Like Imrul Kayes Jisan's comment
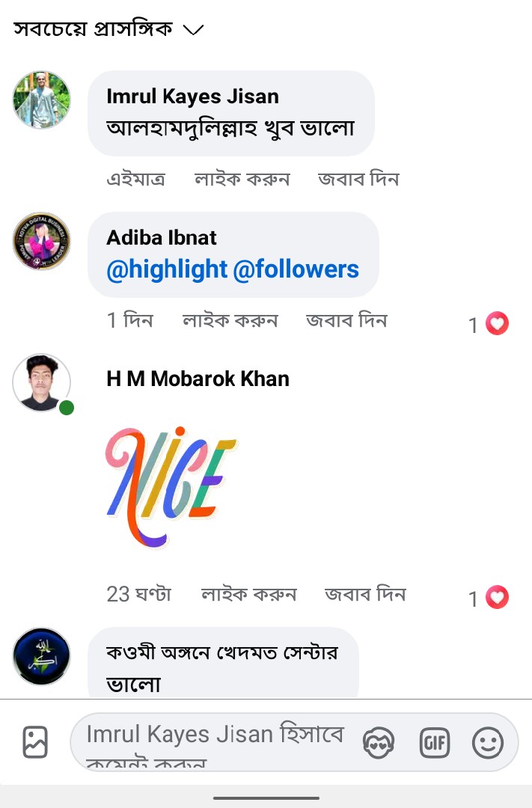 (x=242, y=180)
